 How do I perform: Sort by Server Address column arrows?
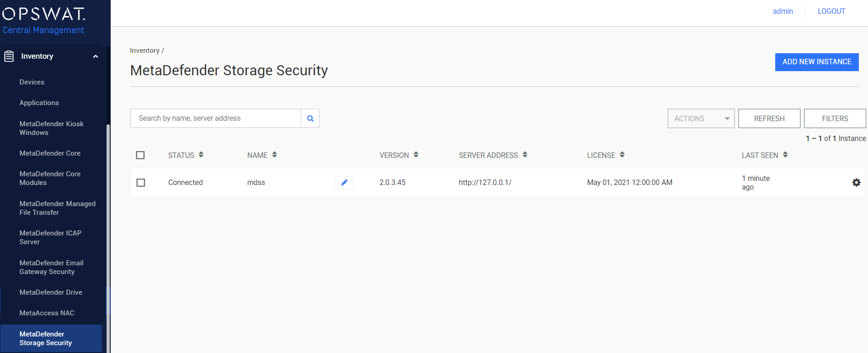point(525,155)
